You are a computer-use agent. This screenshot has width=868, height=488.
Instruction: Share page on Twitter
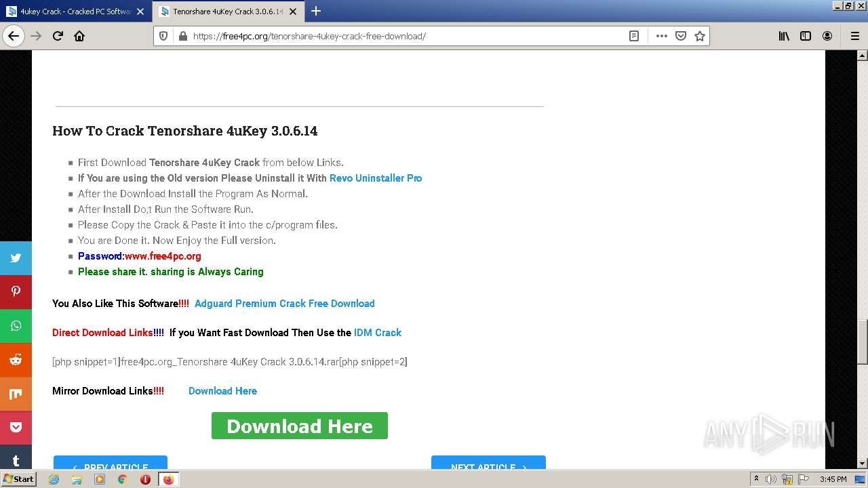(16, 258)
